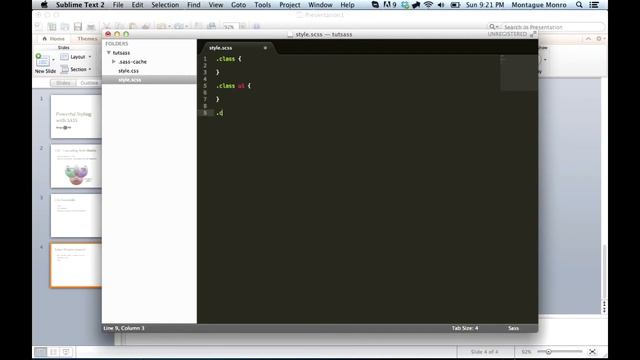Select the Outline pane tab
640x360 pixels.
click(89, 83)
